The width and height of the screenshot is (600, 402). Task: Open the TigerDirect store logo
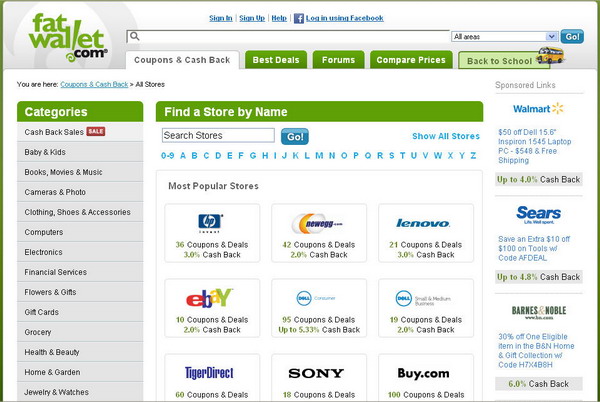coord(209,373)
